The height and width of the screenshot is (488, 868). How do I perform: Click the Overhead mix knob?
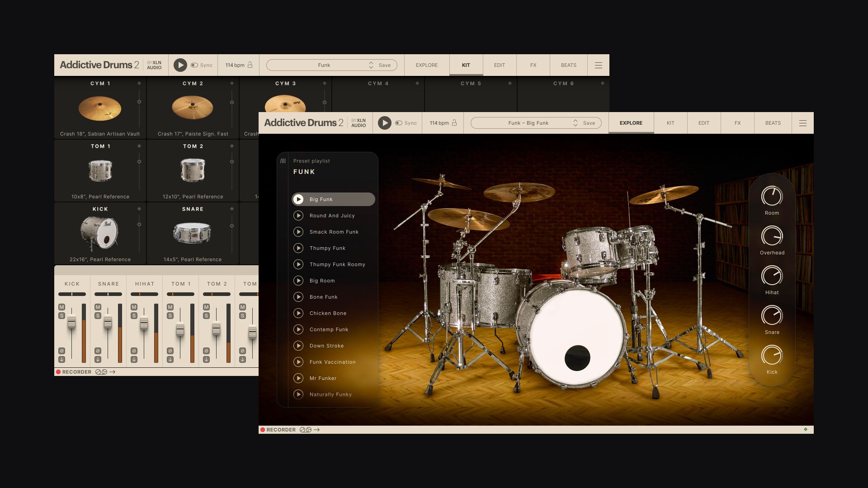click(772, 236)
